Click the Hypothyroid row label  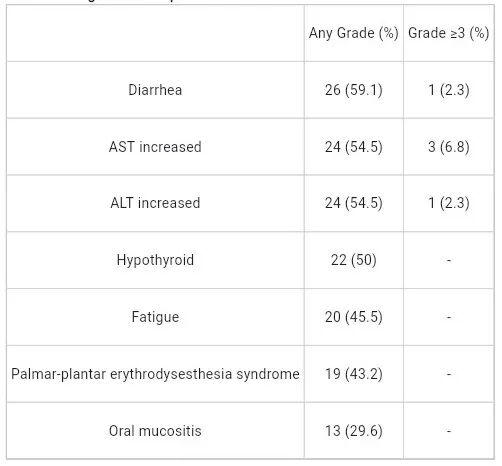[x=155, y=260]
